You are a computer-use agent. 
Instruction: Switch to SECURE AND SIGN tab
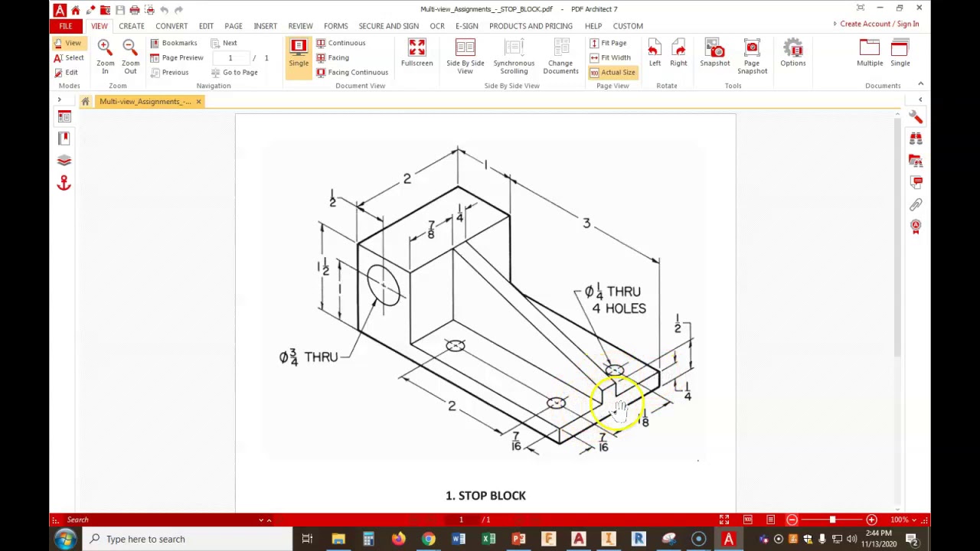pyautogui.click(x=388, y=26)
